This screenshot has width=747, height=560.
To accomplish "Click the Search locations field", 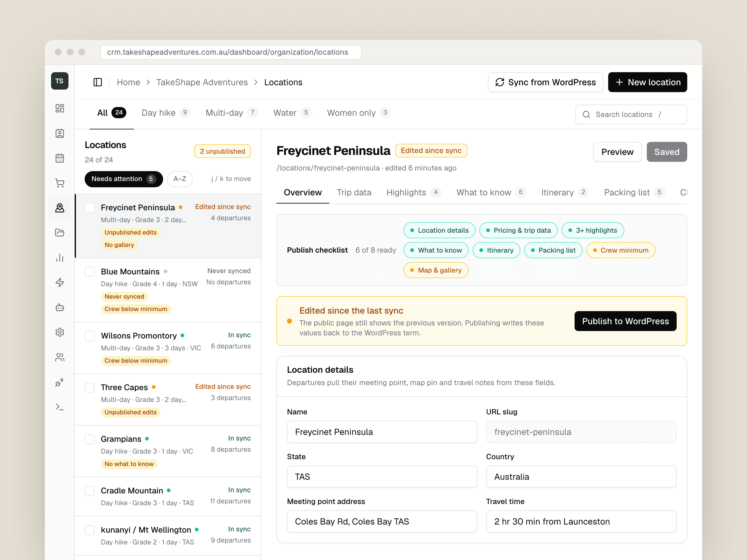I will pyautogui.click(x=631, y=114).
